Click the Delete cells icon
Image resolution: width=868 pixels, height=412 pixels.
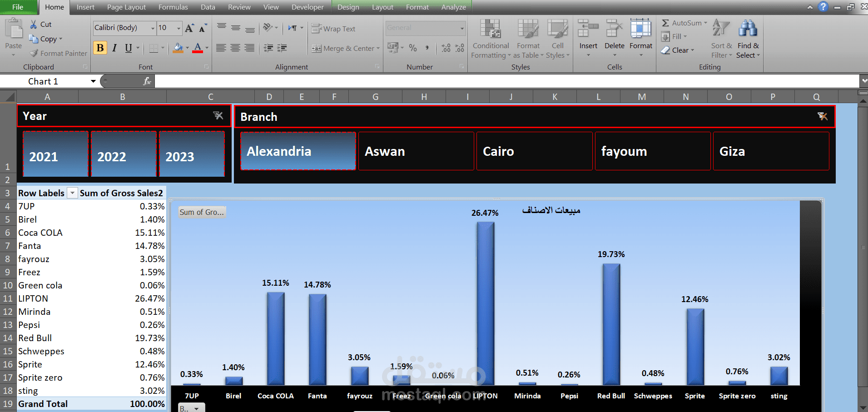(x=615, y=28)
